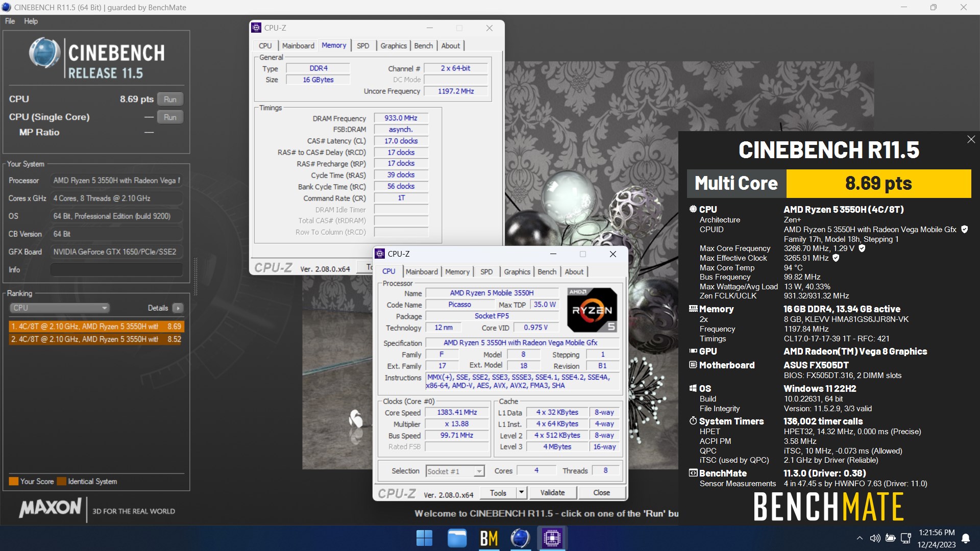Click the front CPU-Z window title icon
The image size is (980, 551).
click(380, 254)
